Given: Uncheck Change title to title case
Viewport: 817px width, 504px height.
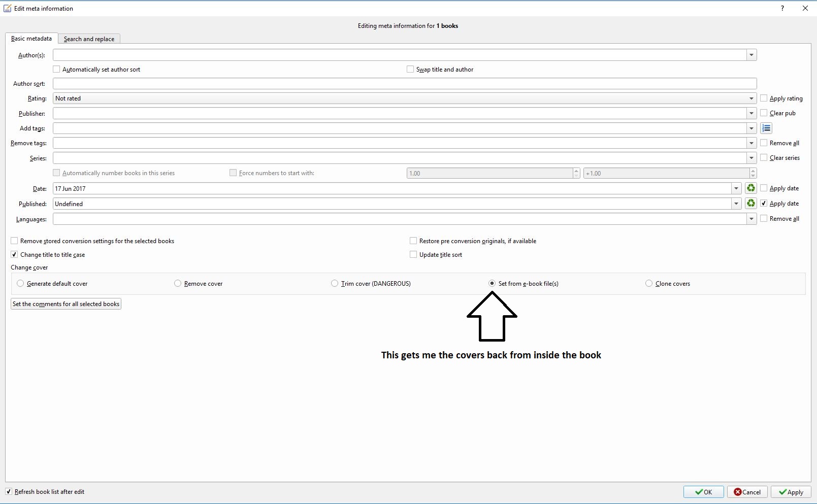Looking at the screenshot, I should pyautogui.click(x=14, y=254).
